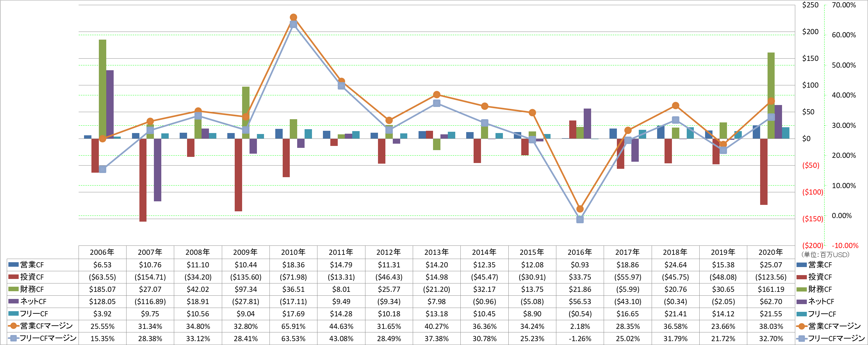The height and width of the screenshot is (345, 868).
Task: Click the 2009 red 投資CF bar
Action: click(238, 175)
